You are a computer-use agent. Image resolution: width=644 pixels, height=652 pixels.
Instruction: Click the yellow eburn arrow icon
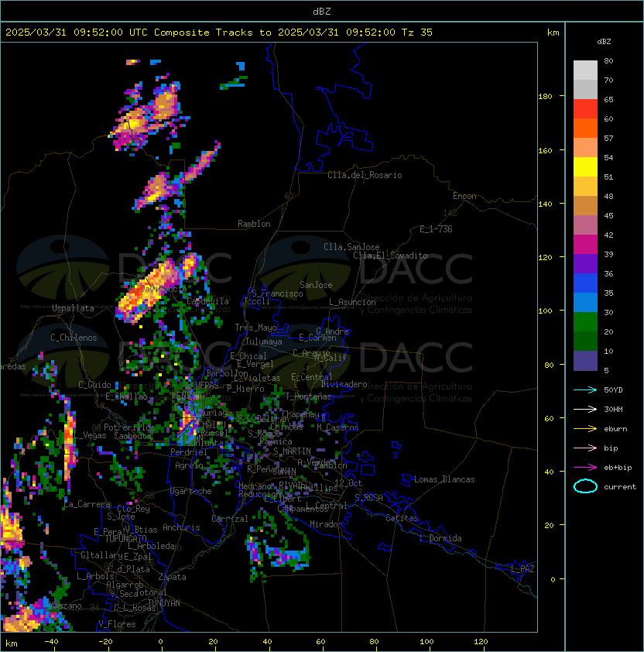point(585,429)
